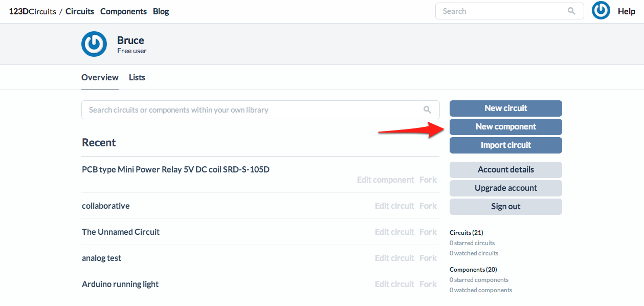Click Edit circuit for The Unnamed Circuit

pyautogui.click(x=394, y=232)
